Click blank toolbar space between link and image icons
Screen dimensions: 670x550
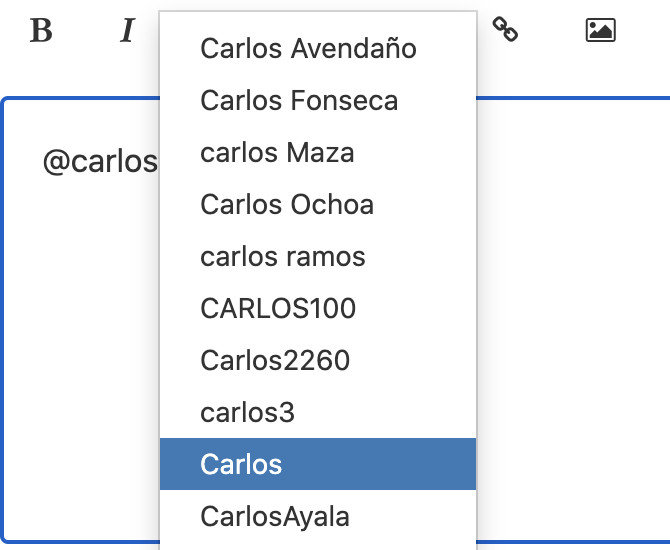[552, 30]
